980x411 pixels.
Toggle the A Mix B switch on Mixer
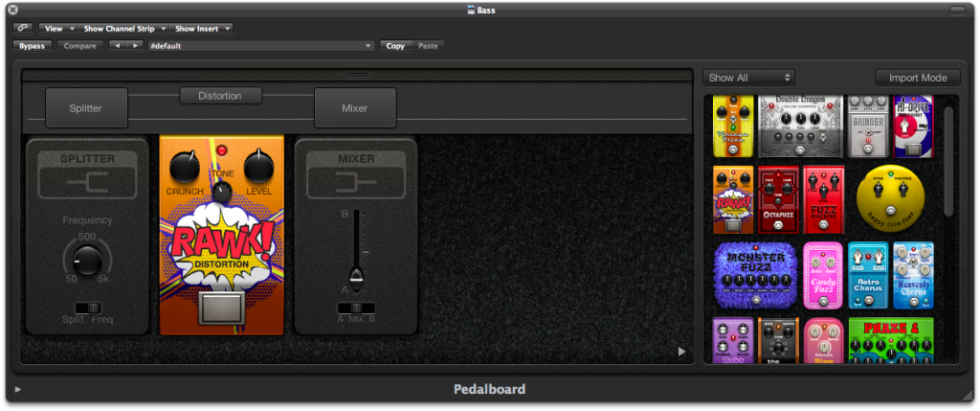point(356,308)
